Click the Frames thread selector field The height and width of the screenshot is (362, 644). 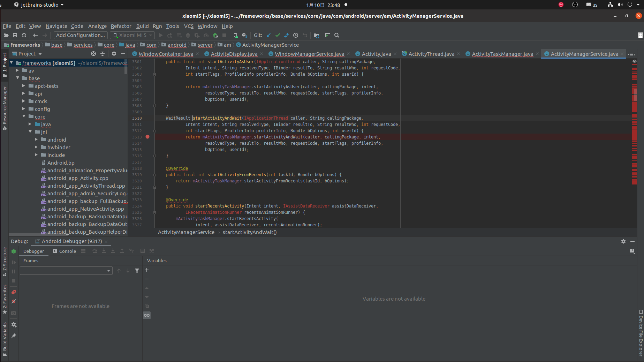coord(66,271)
